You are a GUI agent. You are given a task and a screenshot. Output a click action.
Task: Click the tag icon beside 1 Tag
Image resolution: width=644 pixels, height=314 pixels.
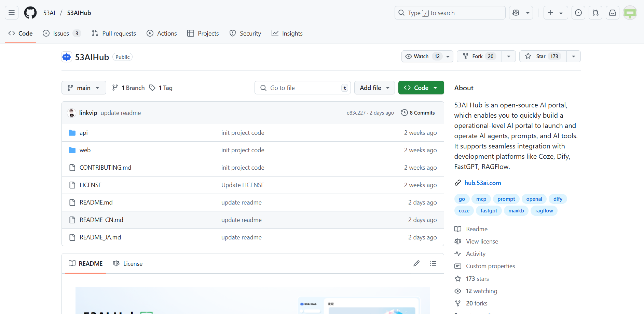click(x=152, y=88)
